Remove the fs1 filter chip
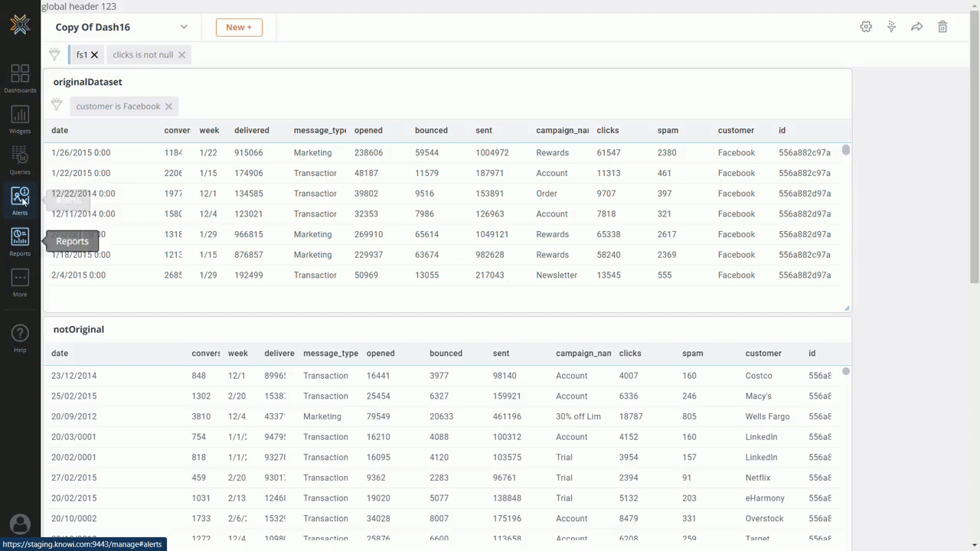The image size is (980, 551). click(x=94, y=55)
